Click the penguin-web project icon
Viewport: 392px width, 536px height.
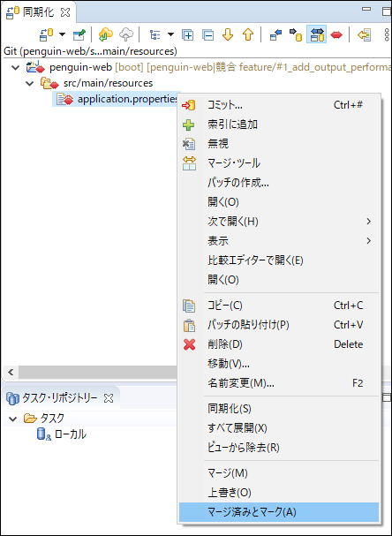tap(36, 67)
